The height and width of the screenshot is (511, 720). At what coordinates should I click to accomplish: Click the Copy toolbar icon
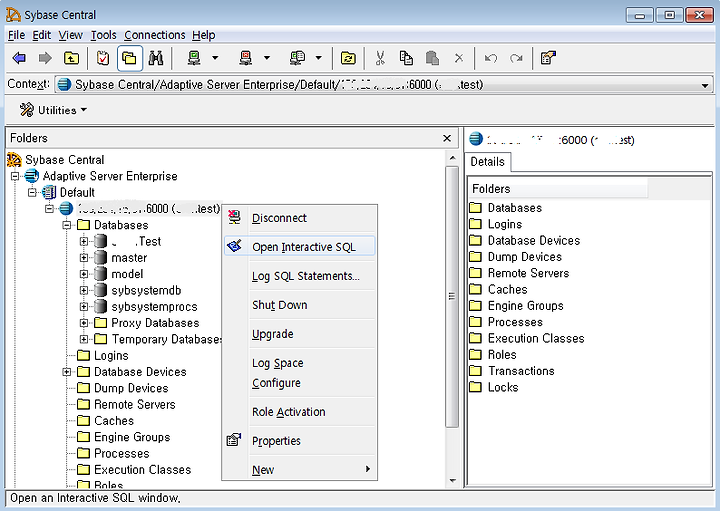[406, 58]
